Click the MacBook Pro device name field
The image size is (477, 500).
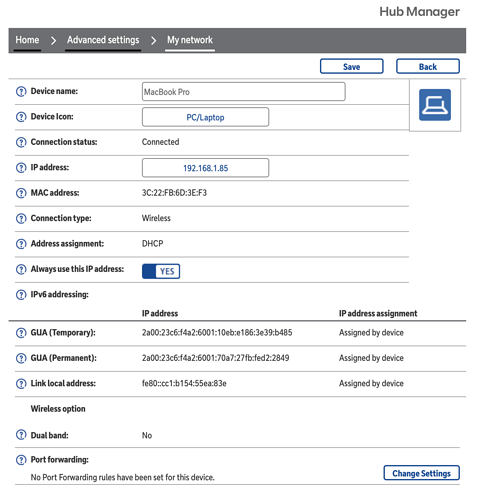pos(244,92)
